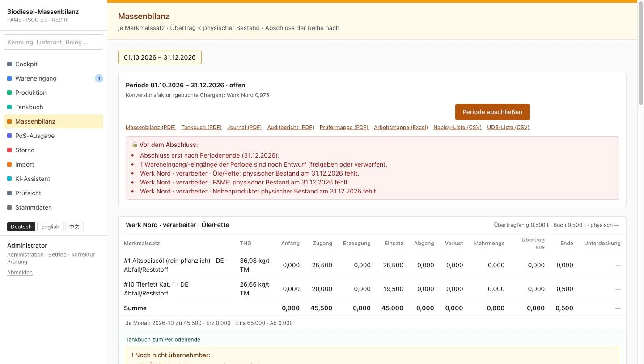The image size is (644, 364).
Task: Click Zugang value 25,500 for Altspeiseöl
Action: (x=322, y=265)
